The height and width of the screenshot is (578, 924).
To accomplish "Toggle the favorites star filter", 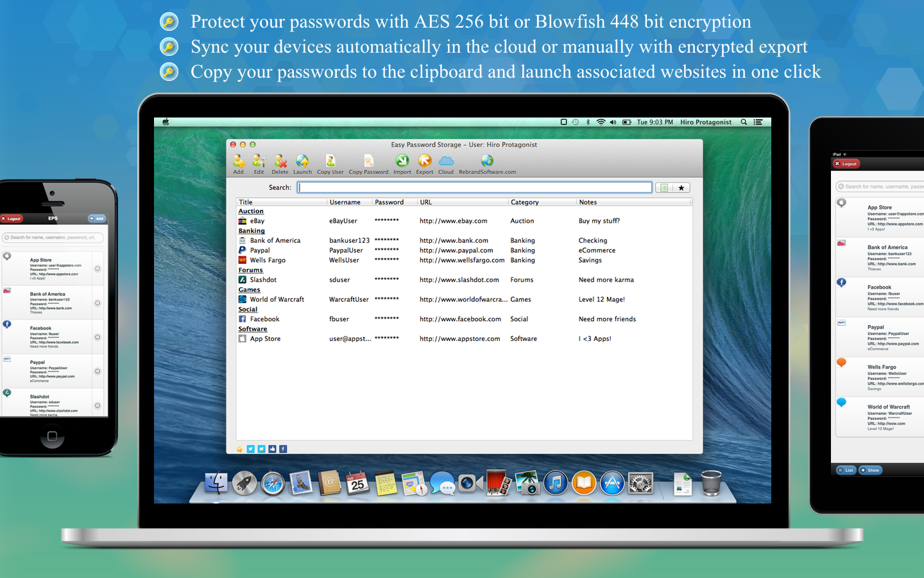I will click(681, 187).
